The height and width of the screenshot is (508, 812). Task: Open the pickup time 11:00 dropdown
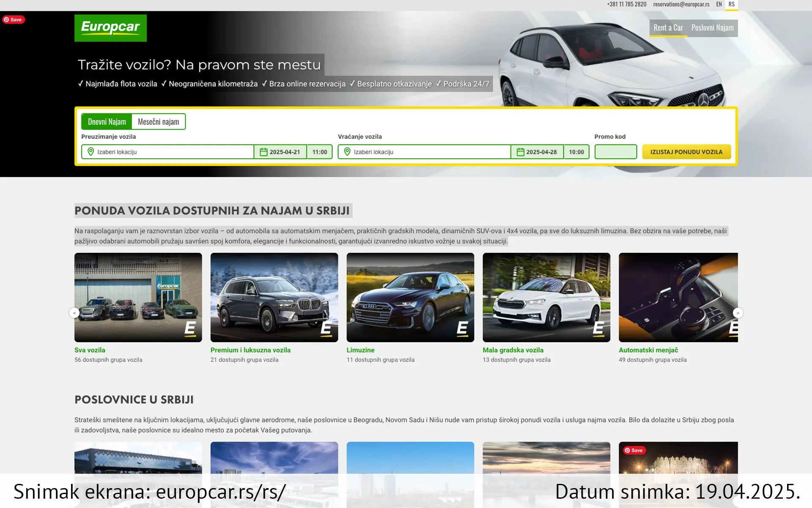[320, 152]
